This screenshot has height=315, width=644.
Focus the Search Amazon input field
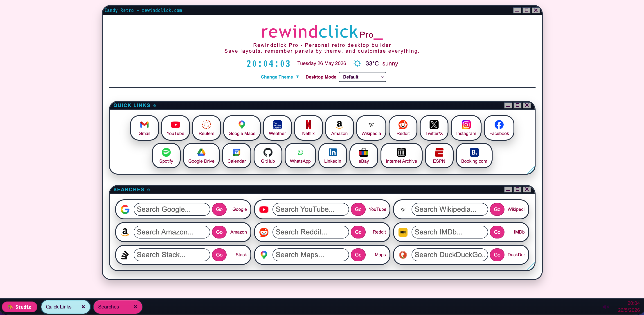pyautogui.click(x=172, y=232)
